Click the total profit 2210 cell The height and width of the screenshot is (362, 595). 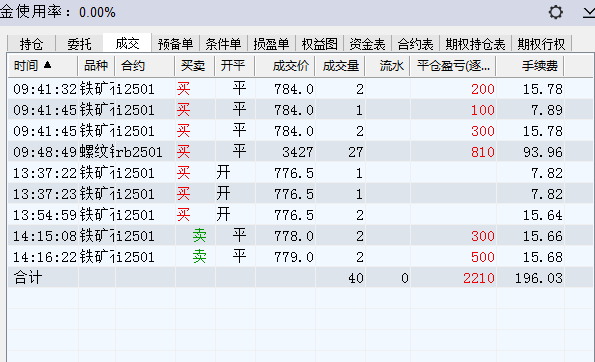[453, 278]
